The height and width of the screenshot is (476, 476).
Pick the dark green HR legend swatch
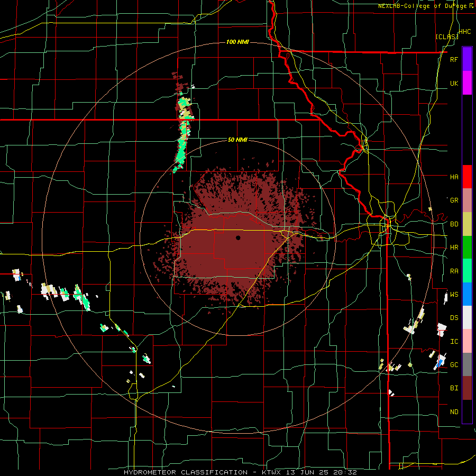click(467, 247)
